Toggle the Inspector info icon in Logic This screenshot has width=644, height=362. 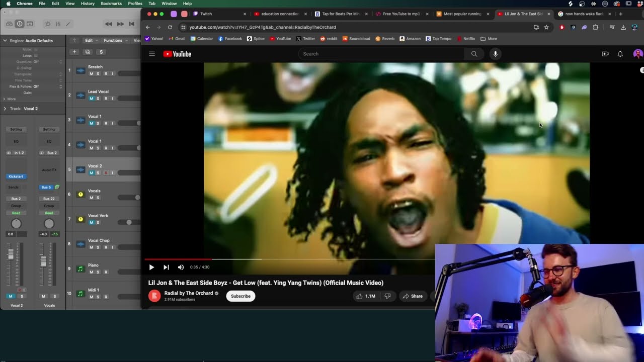click(20, 24)
